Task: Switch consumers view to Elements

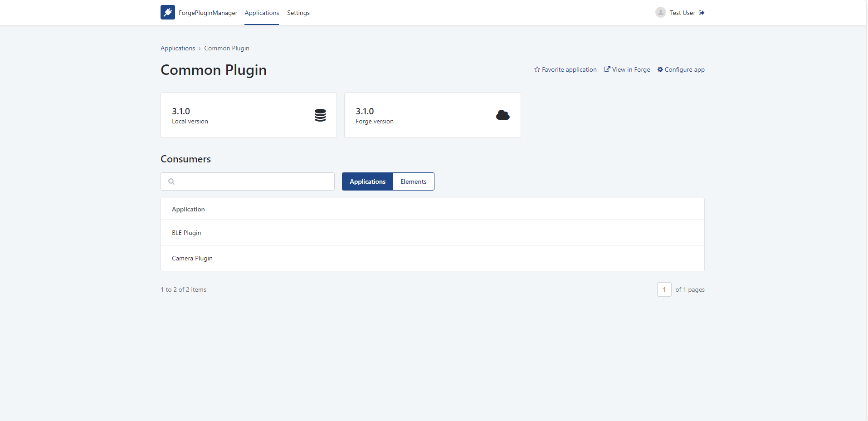Action: (414, 181)
